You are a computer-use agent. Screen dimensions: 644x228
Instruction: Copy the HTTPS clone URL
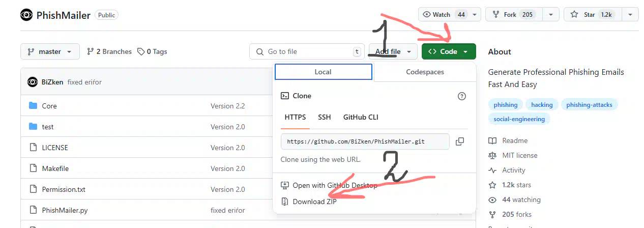[460, 141]
